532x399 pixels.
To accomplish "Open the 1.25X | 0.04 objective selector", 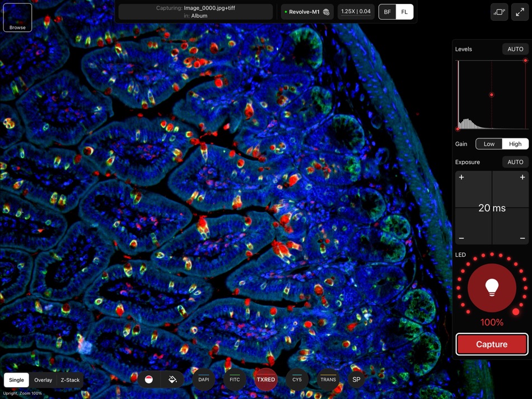I will click(x=356, y=12).
